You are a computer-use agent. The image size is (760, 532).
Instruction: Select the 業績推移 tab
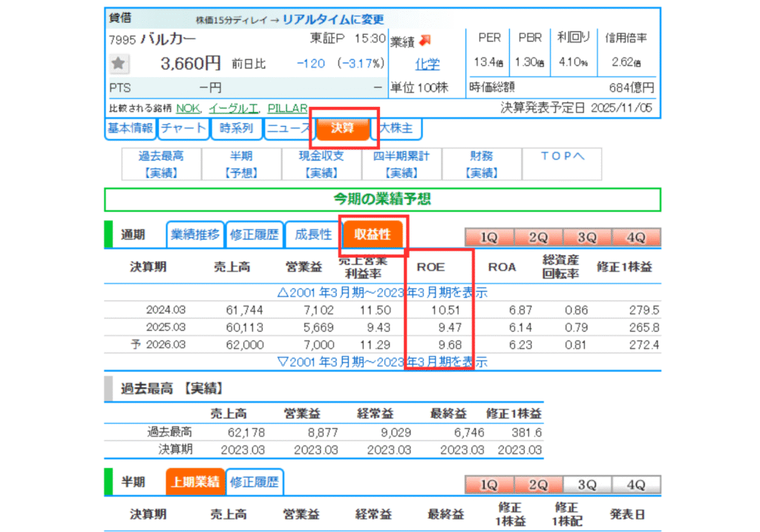(x=195, y=235)
